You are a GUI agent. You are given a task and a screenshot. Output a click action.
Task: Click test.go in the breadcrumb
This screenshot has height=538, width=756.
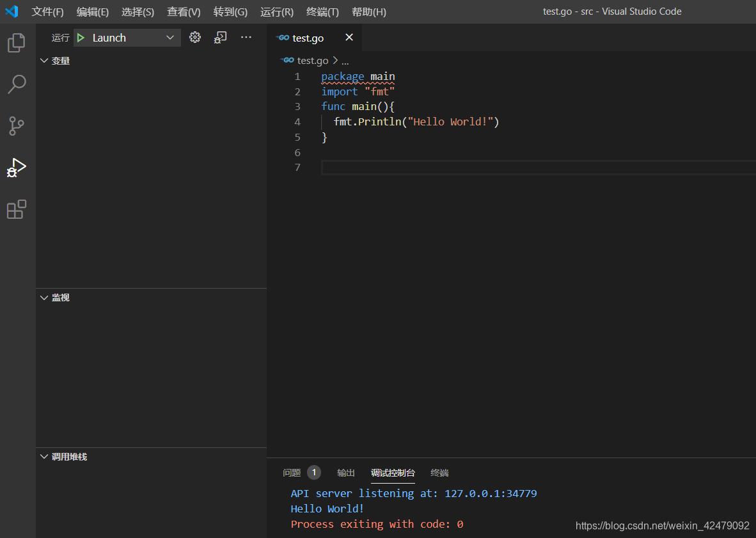click(312, 61)
